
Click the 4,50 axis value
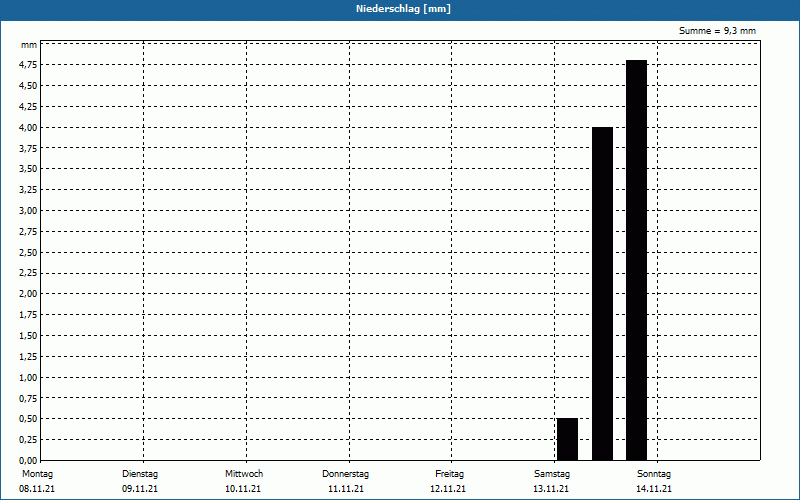tap(28, 86)
